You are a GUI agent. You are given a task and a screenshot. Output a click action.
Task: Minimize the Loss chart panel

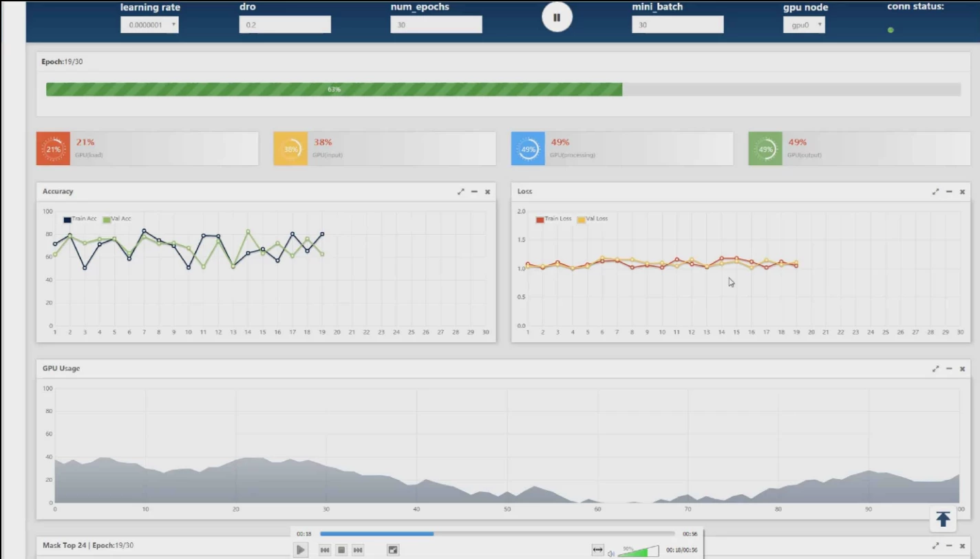(x=949, y=191)
